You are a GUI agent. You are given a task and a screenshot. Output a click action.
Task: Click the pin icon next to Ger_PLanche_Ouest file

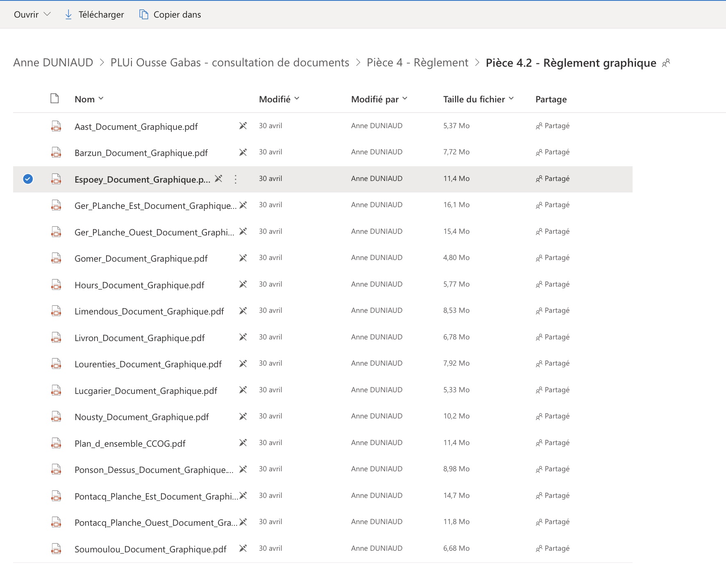click(x=243, y=231)
